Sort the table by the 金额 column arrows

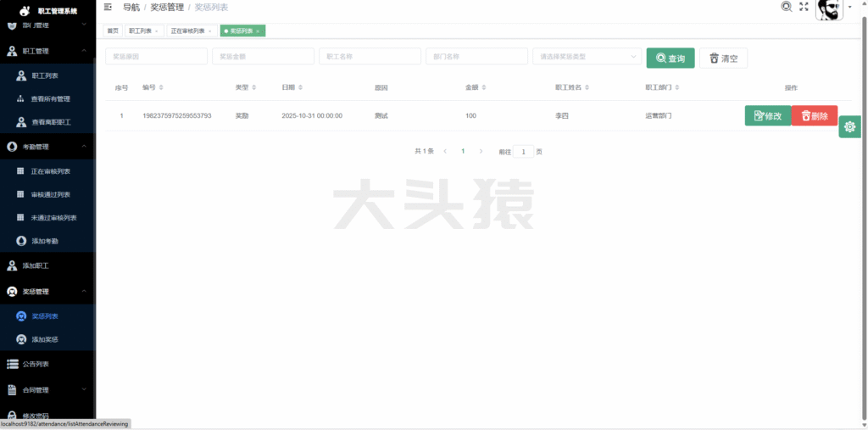point(484,87)
